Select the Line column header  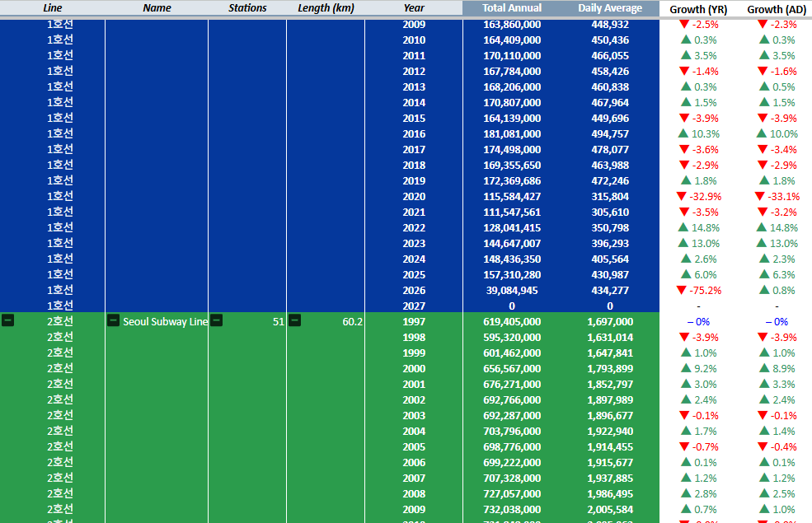click(52, 7)
